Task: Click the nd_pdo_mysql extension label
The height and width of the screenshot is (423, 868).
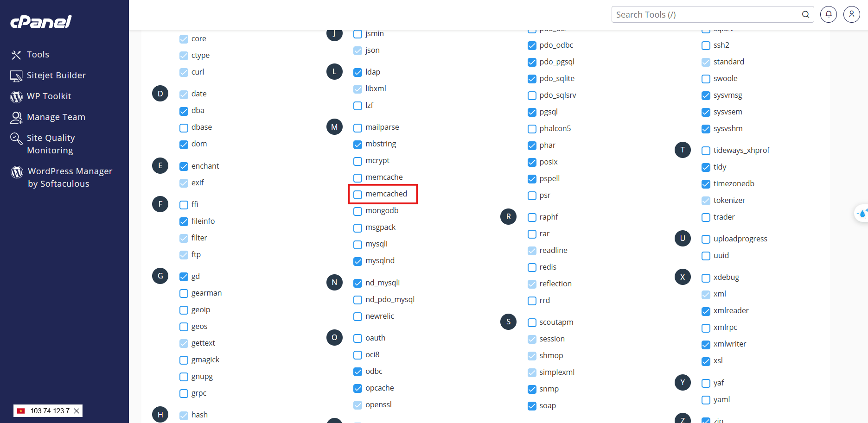Action: (x=390, y=299)
